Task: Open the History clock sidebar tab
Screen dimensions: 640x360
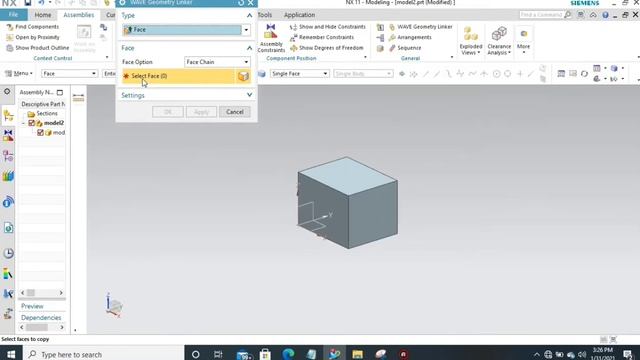Action: point(8,253)
